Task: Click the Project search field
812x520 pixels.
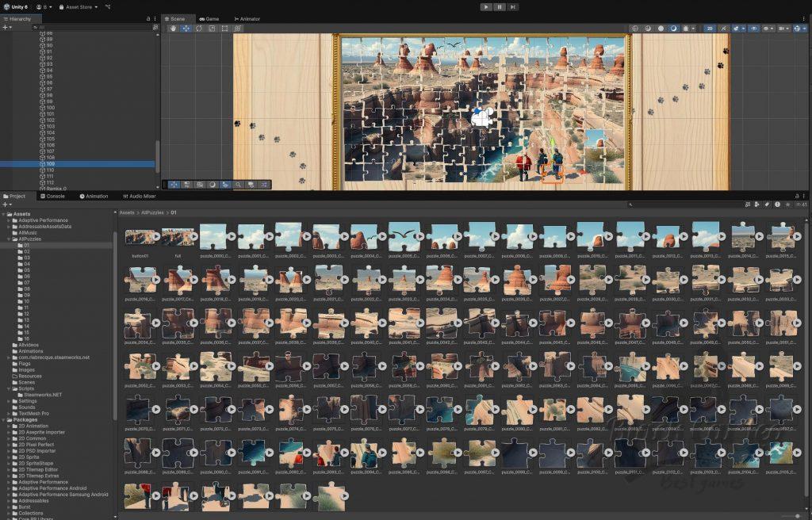Action: point(684,205)
